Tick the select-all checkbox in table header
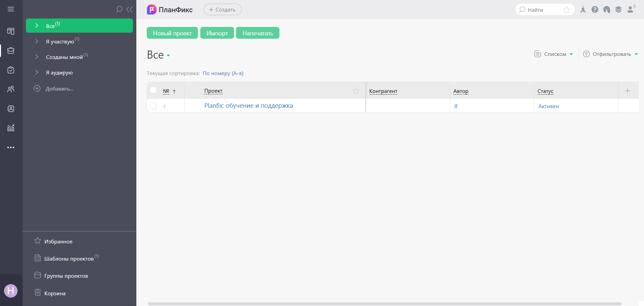Image resolution: width=644 pixels, height=306 pixels. click(153, 90)
